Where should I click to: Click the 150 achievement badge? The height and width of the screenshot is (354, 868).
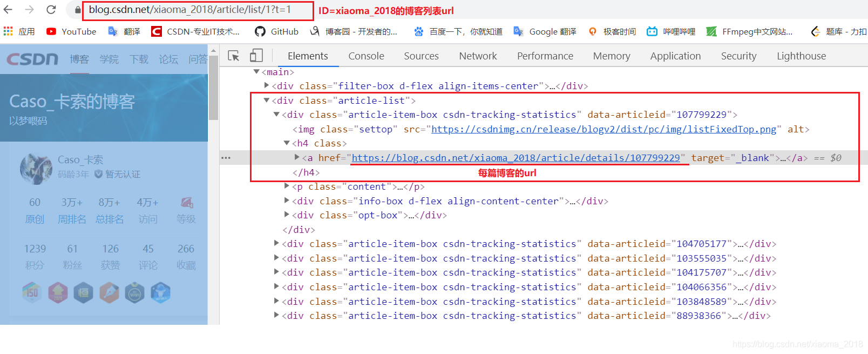(x=32, y=293)
